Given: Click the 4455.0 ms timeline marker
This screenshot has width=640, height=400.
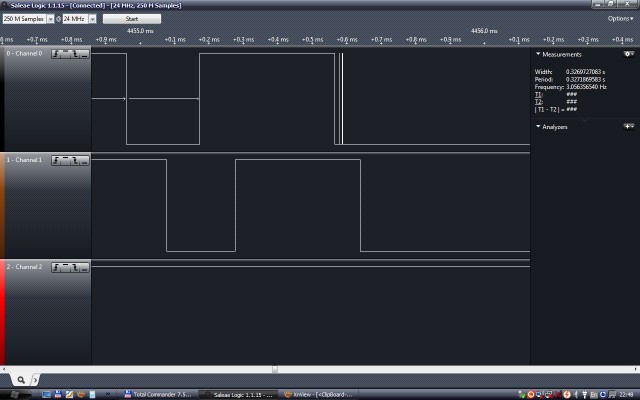Looking at the screenshot, I should tap(140, 31).
